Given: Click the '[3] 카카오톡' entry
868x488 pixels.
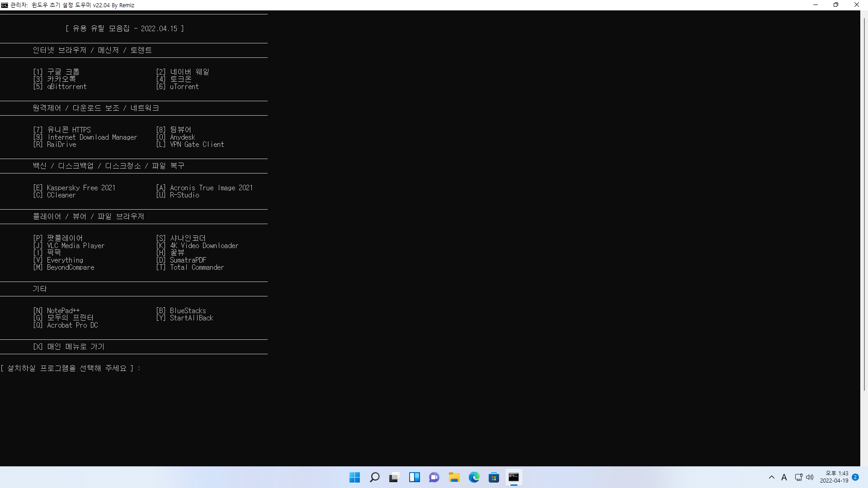Looking at the screenshot, I should coord(55,79).
